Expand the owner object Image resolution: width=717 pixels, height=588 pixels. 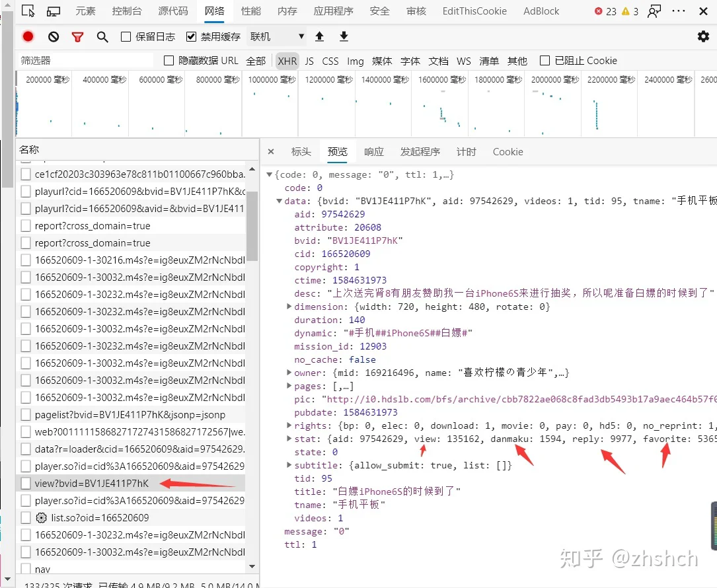pos(289,373)
